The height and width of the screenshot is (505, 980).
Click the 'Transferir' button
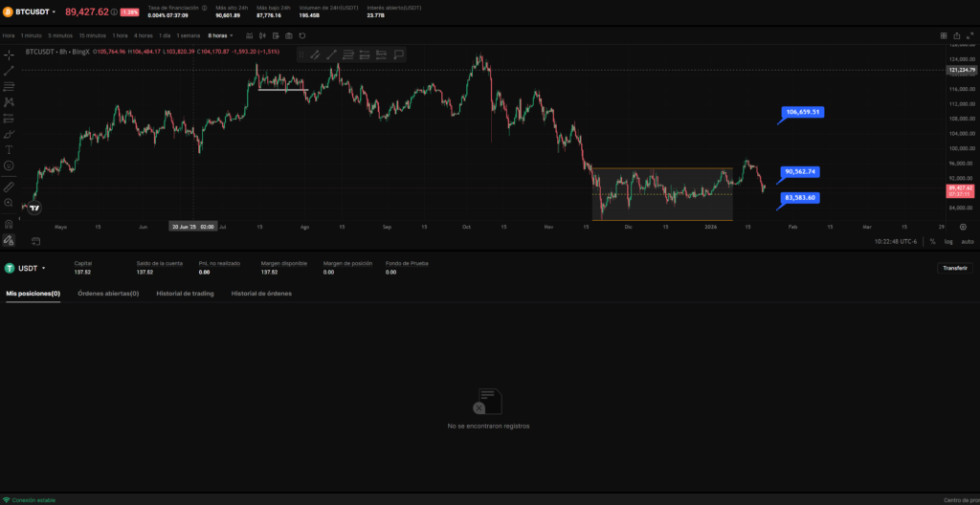(x=954, y=269)
